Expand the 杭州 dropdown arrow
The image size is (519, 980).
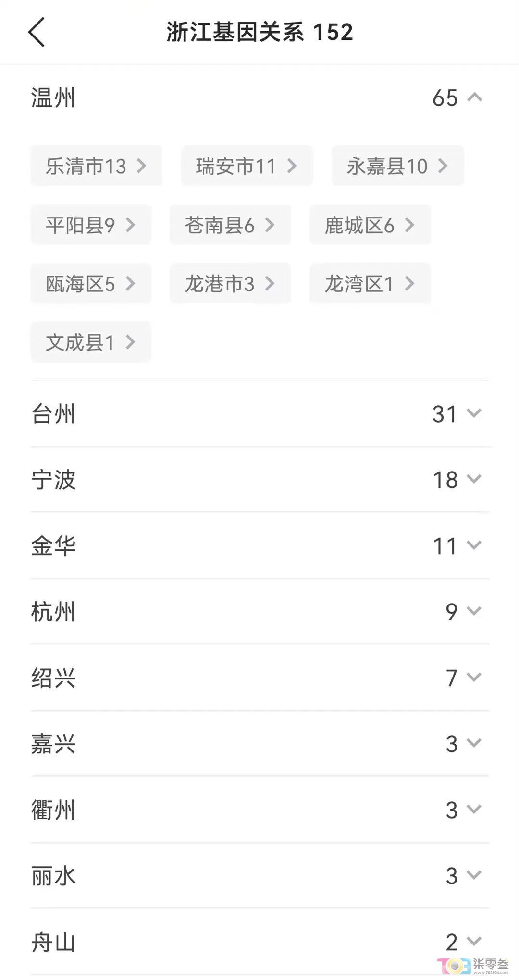[x=474, y=611]
